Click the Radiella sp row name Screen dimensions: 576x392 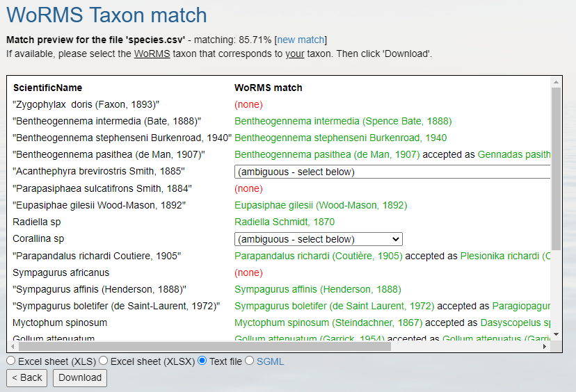point(37,222)
